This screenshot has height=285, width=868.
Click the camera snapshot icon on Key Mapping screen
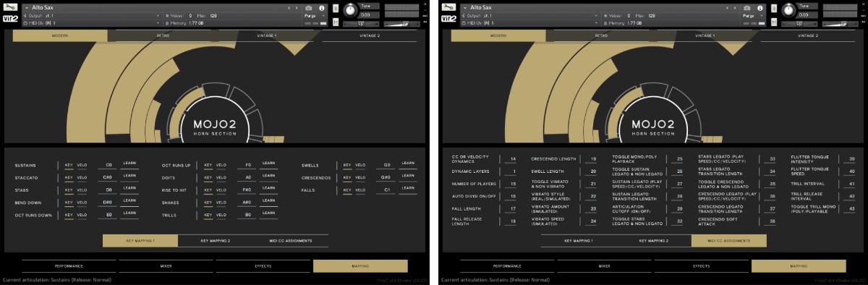click(309, 7)
